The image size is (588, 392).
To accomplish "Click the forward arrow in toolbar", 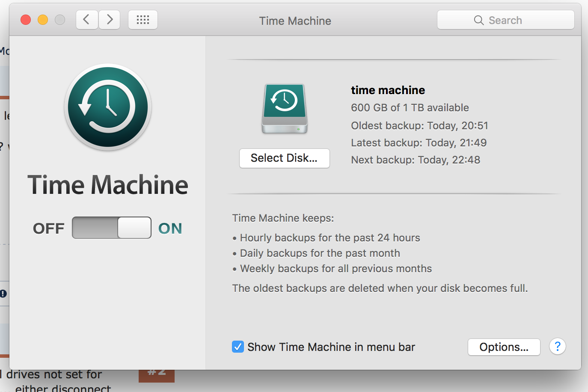I will (x=110, y=20).
